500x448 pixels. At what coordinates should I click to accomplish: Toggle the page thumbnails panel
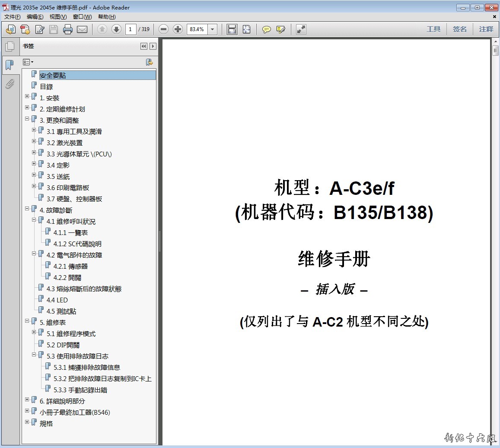coord(10,46)
